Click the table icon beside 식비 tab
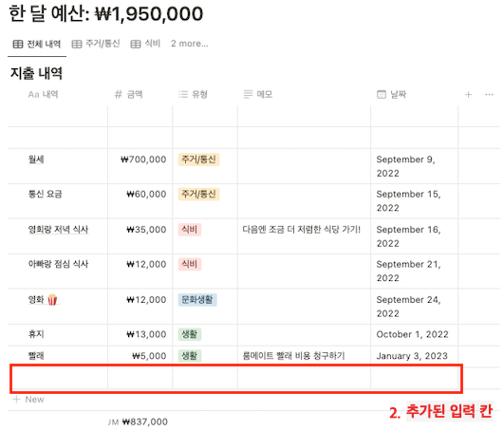Screen dimensions: 504x431 pyautogui.click(x=136, y=44)
